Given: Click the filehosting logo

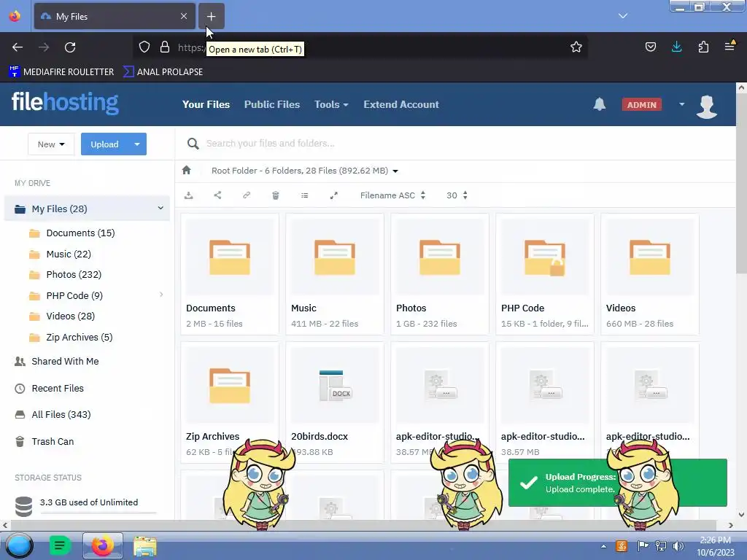Looking at the screenshot, I should (x=65, y=102).
